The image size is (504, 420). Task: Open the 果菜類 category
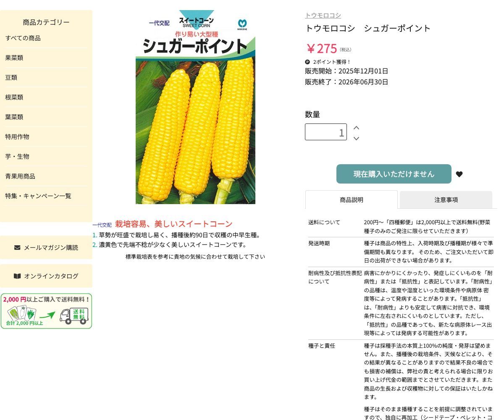pyautogui.click(x=14, y=58)
